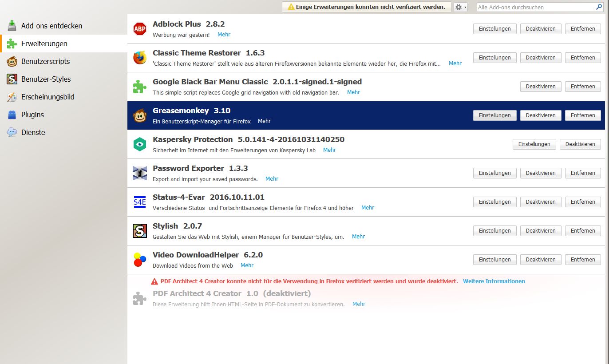The height and width of the screenshot is (364, 609).
Task: Click the Password Exporter icon
Action: (140, 173)
